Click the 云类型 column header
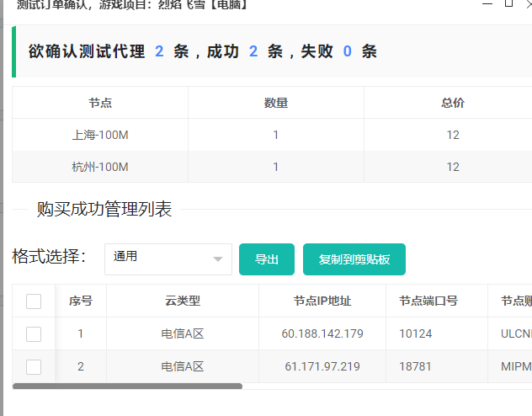This screenshot has height=416, width=532. click(183, 301)
